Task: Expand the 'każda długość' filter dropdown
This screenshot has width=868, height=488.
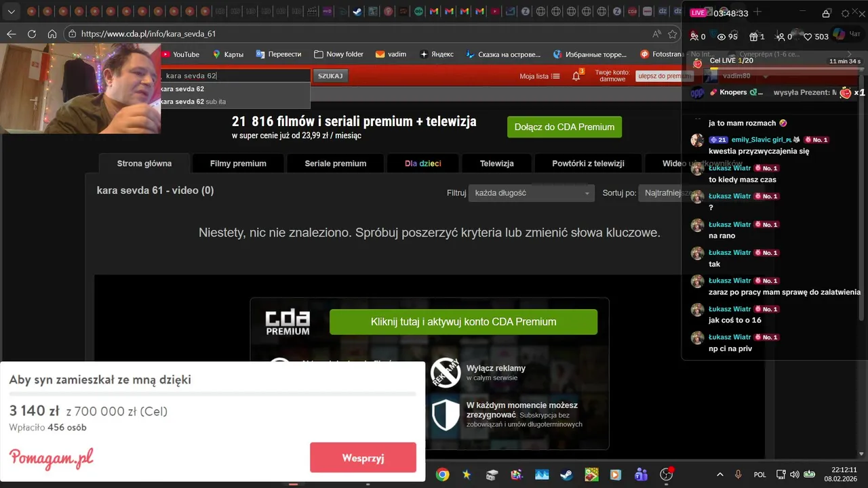Action: [532, 193]
